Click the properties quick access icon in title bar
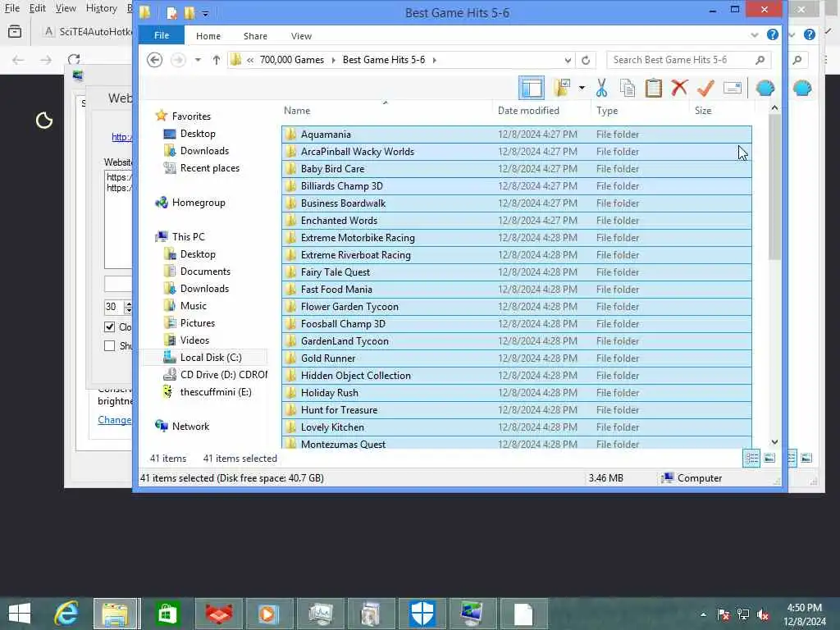 171,13
